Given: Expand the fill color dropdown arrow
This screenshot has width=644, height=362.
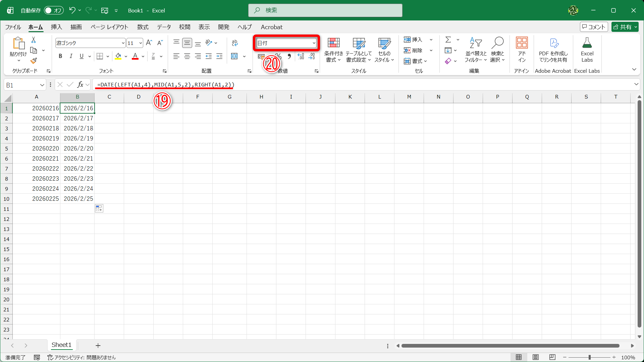Looking at the screenshot, I should coord(126,56).
